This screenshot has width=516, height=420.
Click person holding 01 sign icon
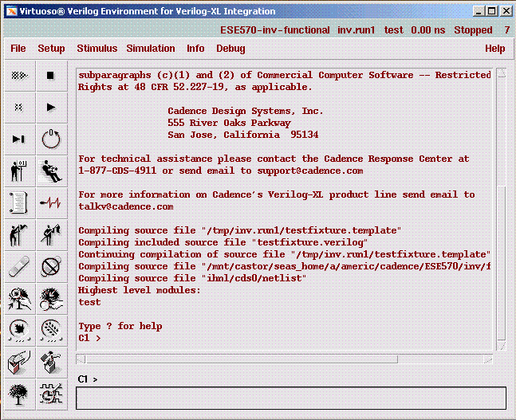click(20, 171)
